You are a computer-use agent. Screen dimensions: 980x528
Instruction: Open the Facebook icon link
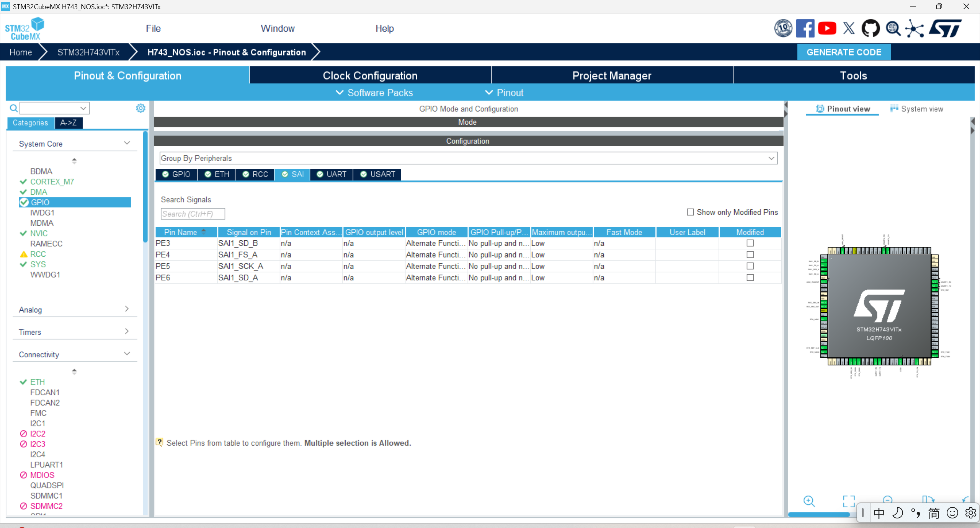click(805, 28)
